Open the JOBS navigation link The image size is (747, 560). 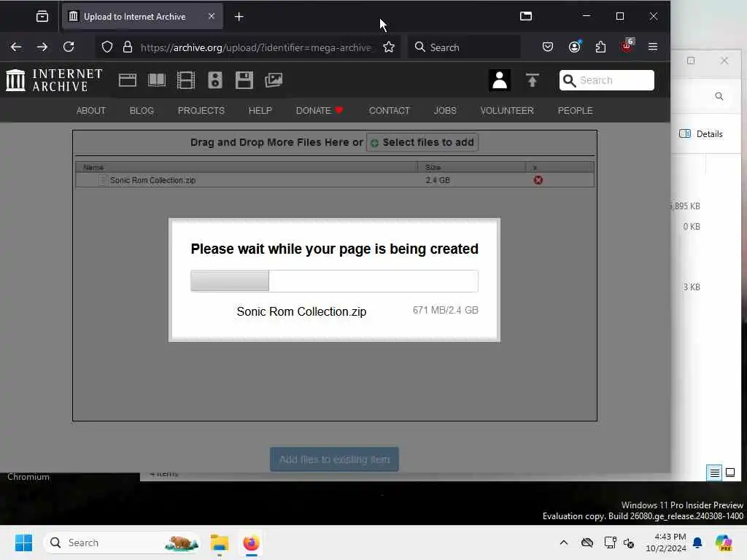445,111
